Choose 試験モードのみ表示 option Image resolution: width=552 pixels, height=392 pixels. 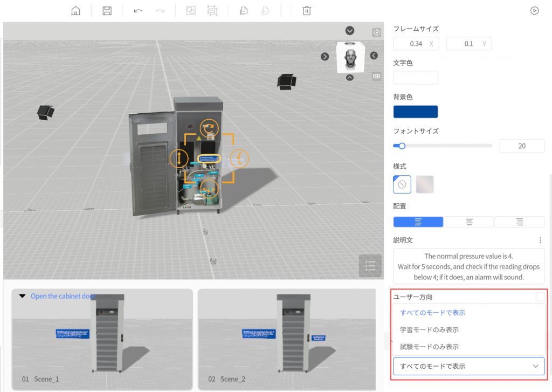[x=429, y=347]
